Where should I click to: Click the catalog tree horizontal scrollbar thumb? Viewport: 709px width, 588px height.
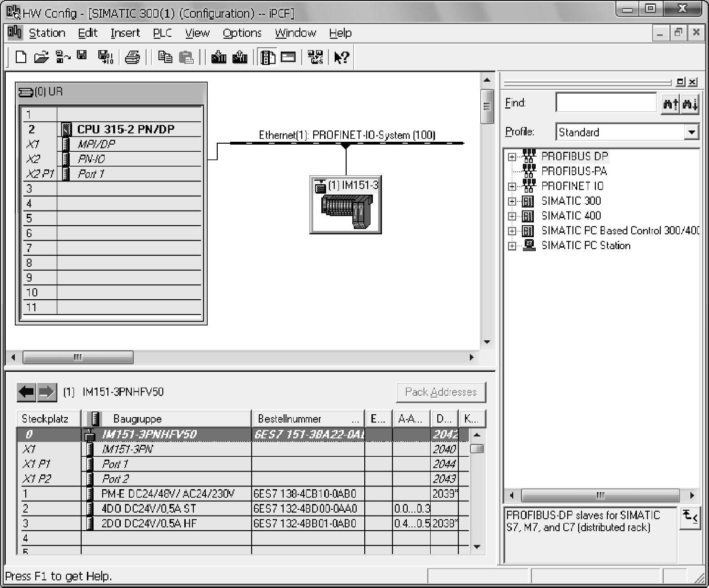point(600,495)
